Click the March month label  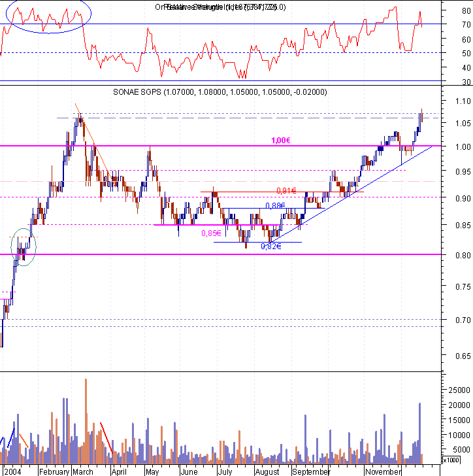83,471
